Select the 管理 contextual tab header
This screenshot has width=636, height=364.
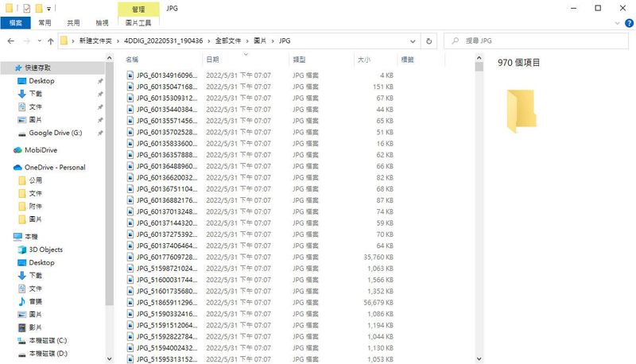[x=138, y=9]
